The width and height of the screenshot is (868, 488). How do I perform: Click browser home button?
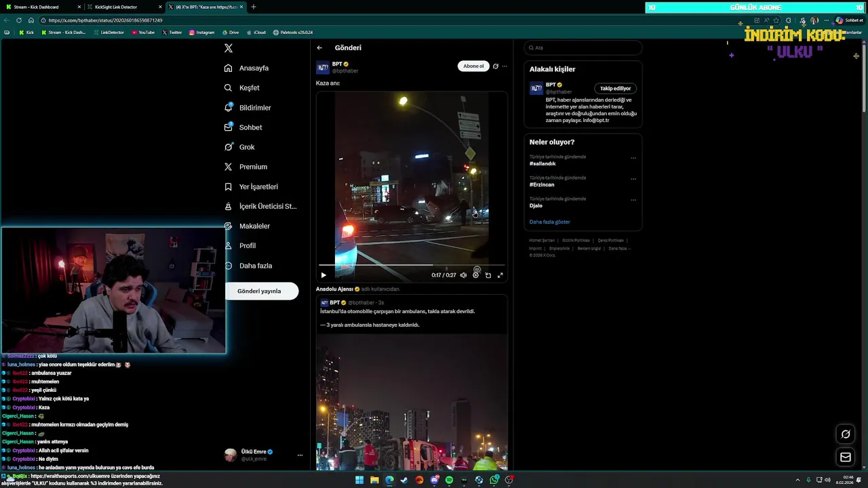click(x=31, y=20)
